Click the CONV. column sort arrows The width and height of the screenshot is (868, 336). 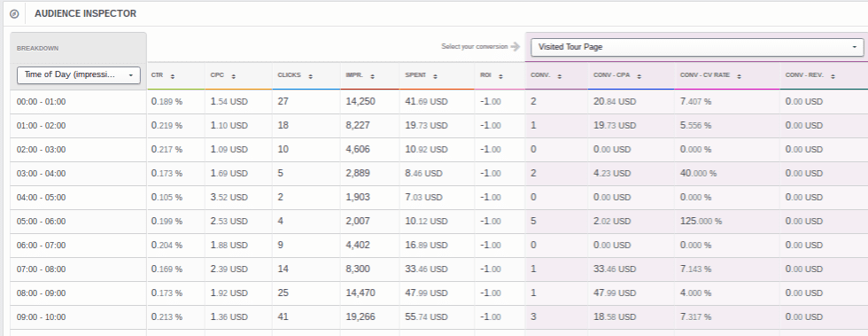tap(559, 76)
